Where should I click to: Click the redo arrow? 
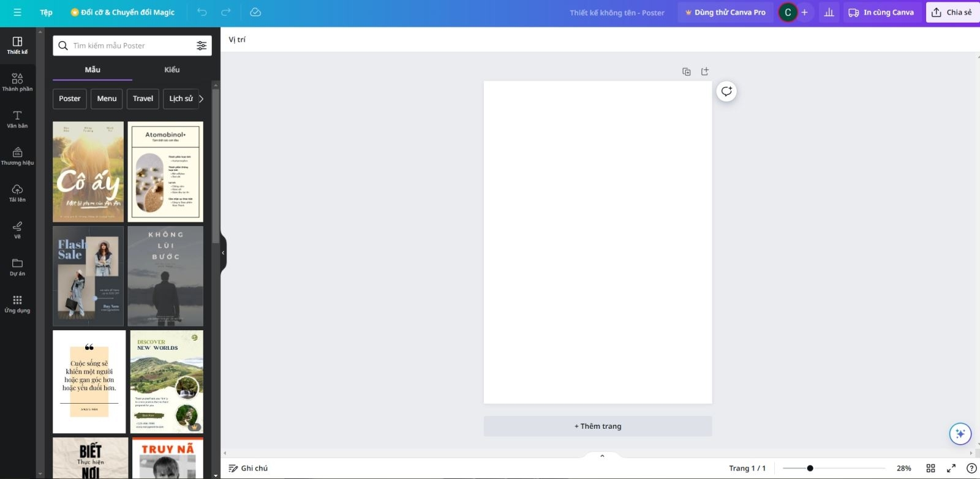[226, 12]
